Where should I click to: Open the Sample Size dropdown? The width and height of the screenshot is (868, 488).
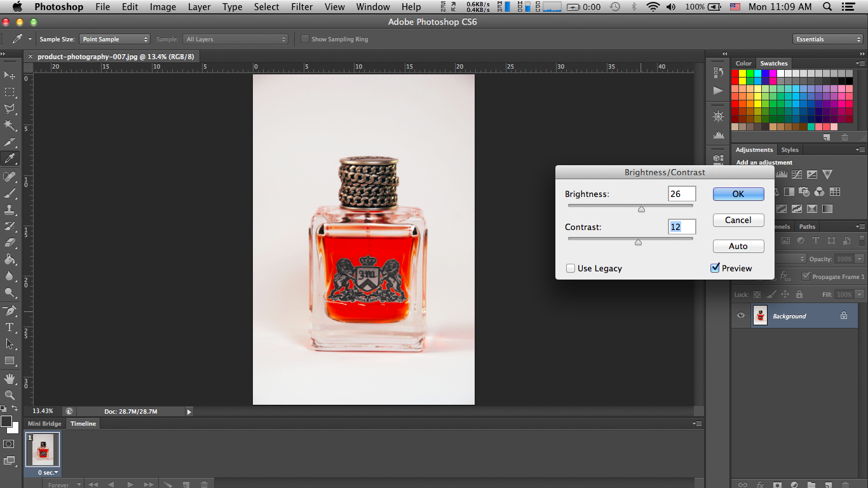(114, 39)
